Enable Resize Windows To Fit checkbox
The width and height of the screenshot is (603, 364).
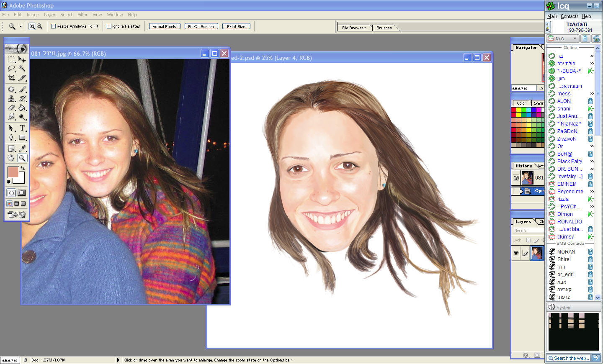pos(54,26)
